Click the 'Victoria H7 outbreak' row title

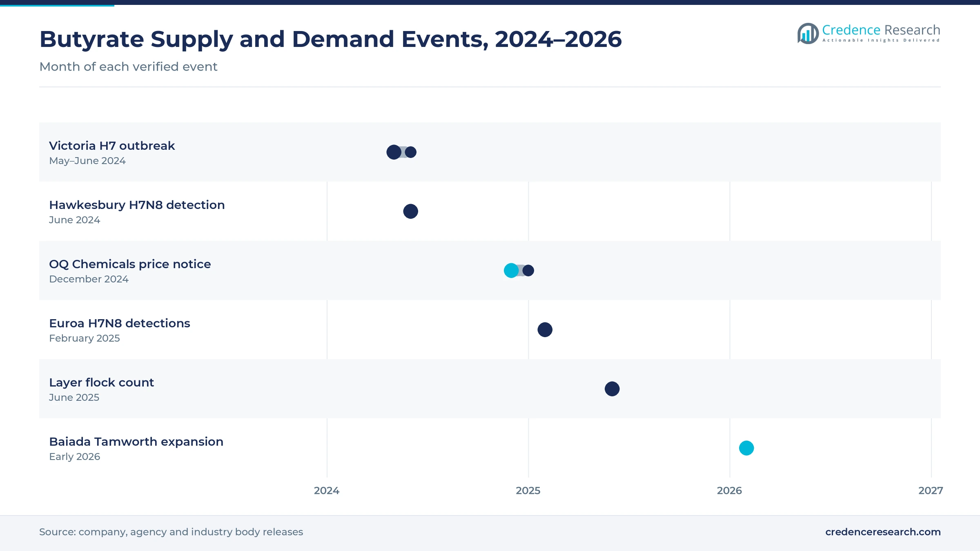[112, 146]
